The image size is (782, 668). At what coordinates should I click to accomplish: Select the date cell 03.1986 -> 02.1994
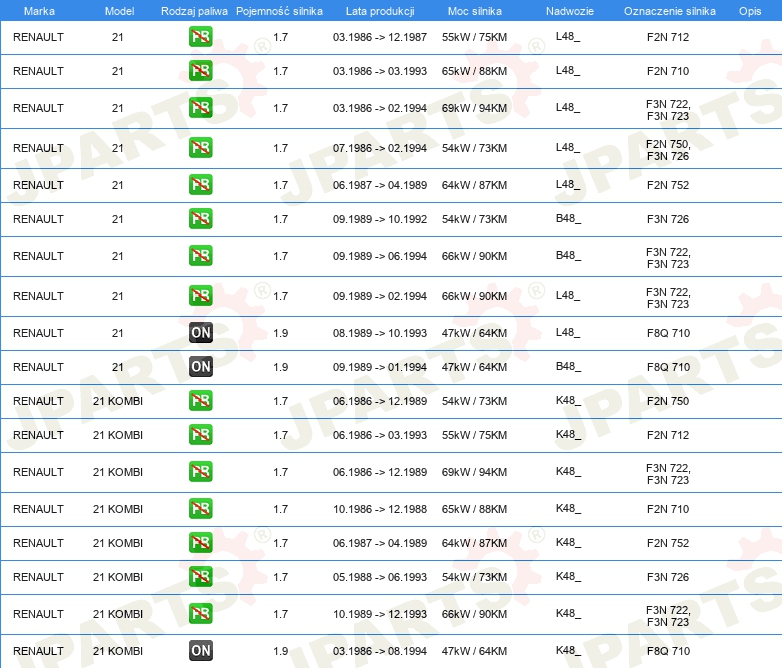click(380, 108)
